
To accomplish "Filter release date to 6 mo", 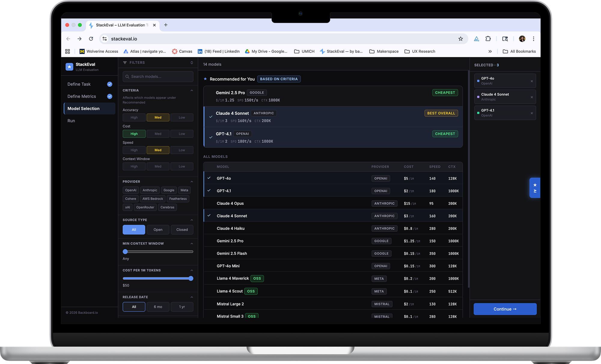I will click(x=158, y=307).
